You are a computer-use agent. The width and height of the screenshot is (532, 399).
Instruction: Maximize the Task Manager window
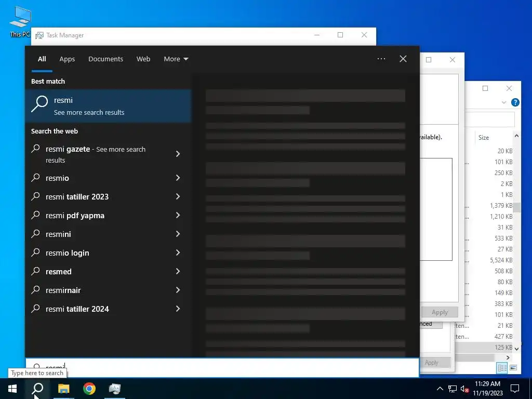coord(340,35)
